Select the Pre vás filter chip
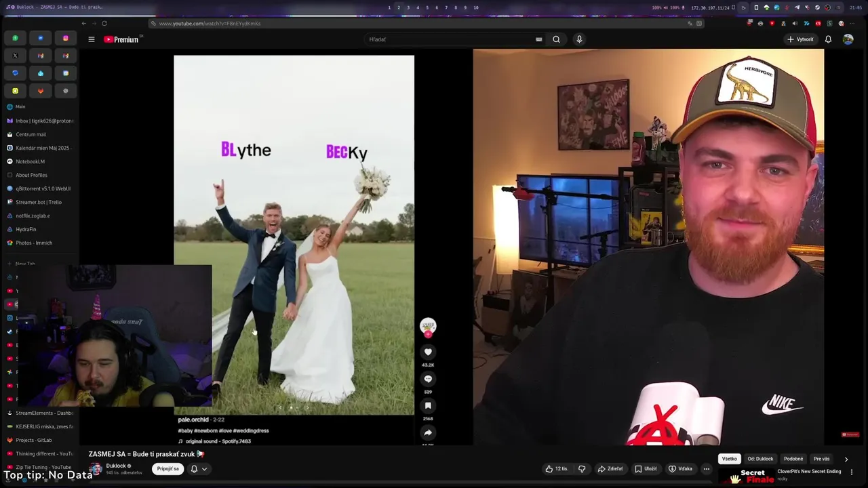Viewport: 868px width, 488px height. coord(821,459)
